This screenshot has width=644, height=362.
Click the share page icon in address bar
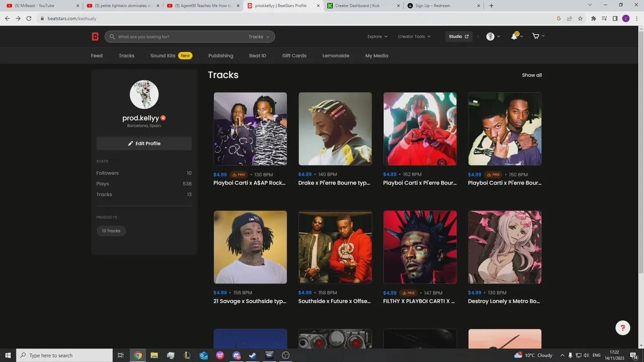point(570,19)
